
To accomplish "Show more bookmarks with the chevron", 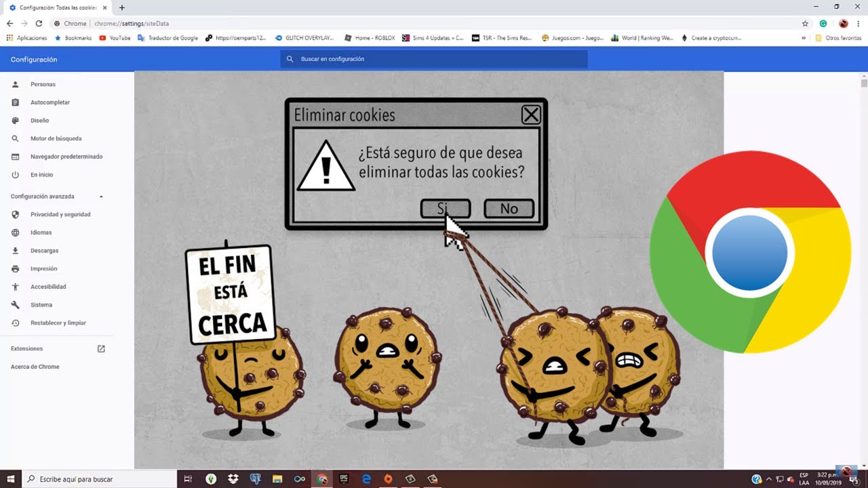I will 804,38.
